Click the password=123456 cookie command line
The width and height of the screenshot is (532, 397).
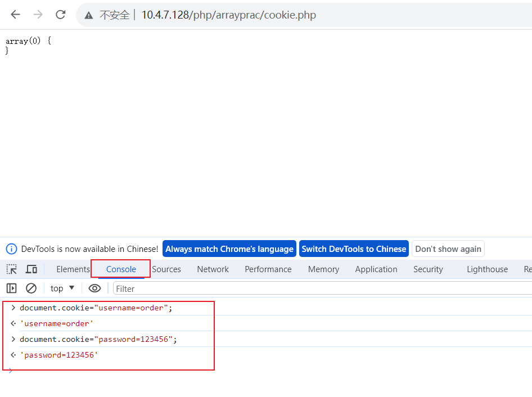click(98, 339)
